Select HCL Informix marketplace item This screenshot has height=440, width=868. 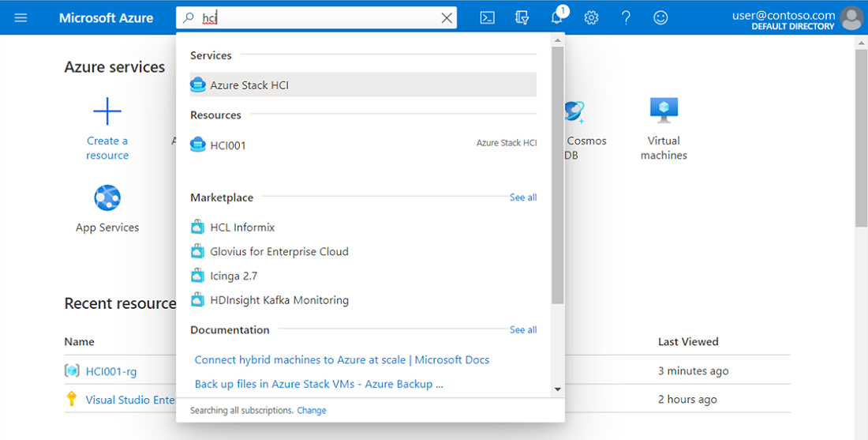(242, 228)
